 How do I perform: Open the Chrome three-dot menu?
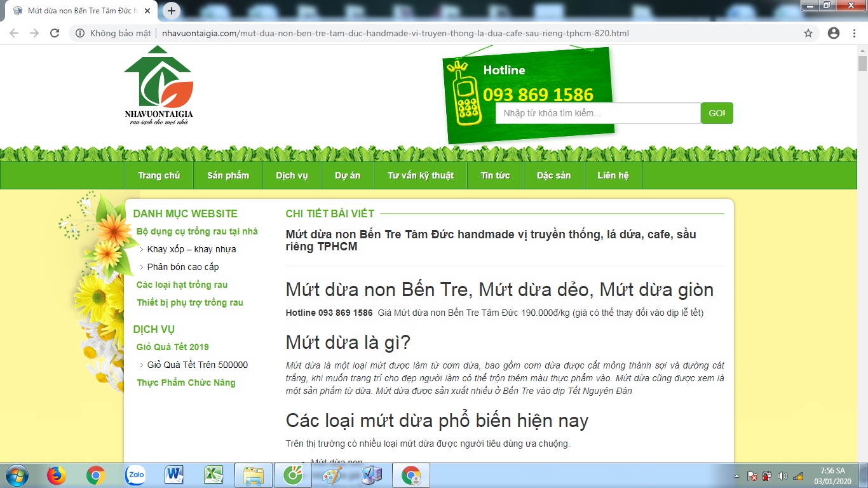tap(855, 33)
